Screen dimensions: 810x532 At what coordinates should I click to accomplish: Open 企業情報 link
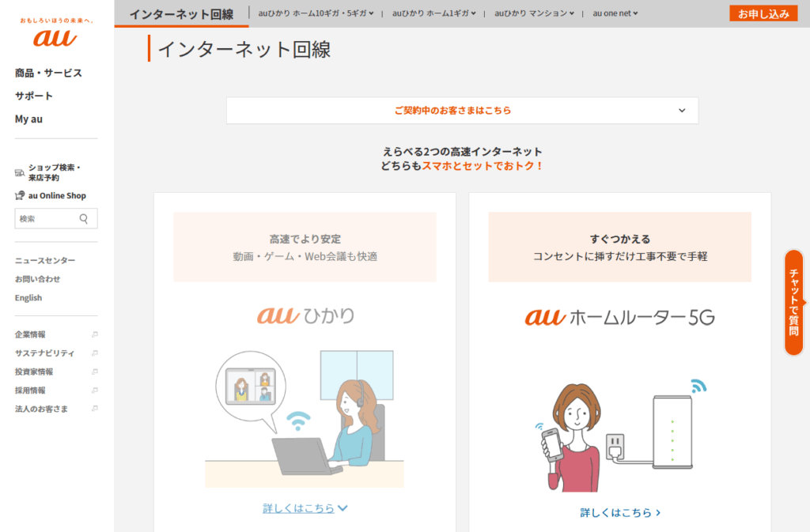coord(30,334)
